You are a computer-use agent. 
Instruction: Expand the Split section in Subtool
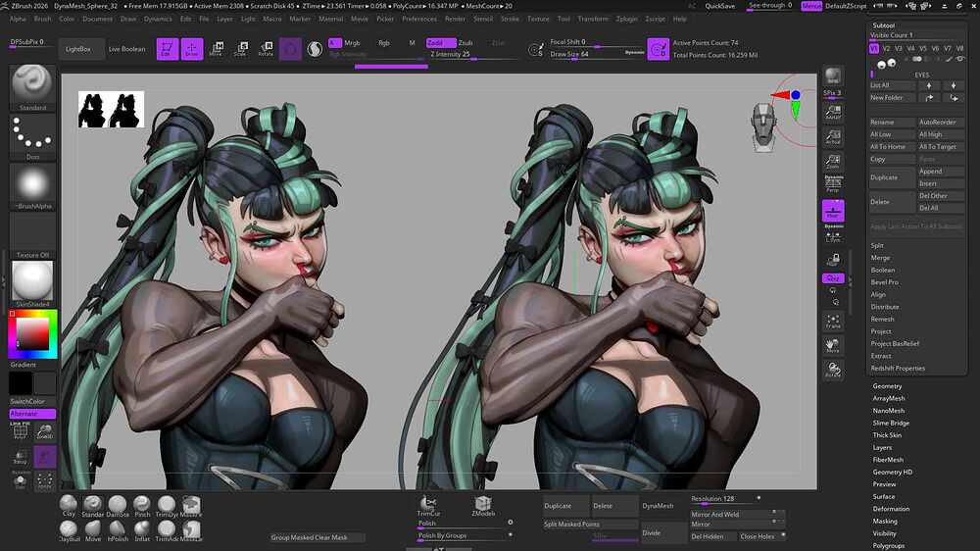coord(877,246)
